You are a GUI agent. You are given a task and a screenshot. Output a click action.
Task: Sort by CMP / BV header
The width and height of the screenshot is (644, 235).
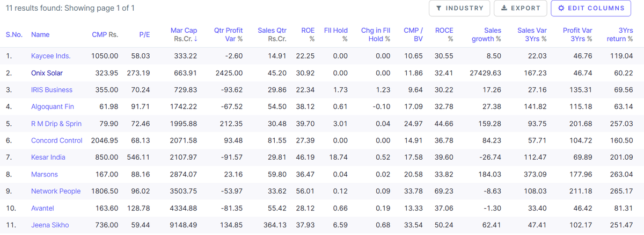click(413, 34)
